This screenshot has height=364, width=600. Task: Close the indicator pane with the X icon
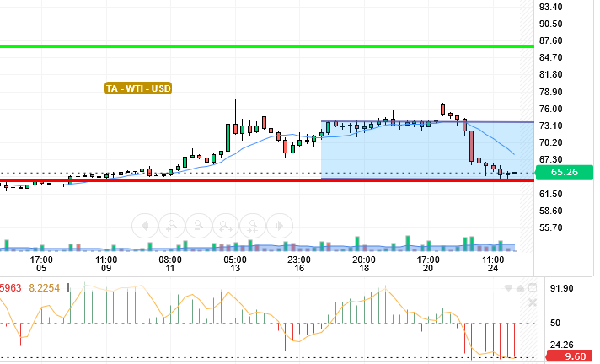533,303
